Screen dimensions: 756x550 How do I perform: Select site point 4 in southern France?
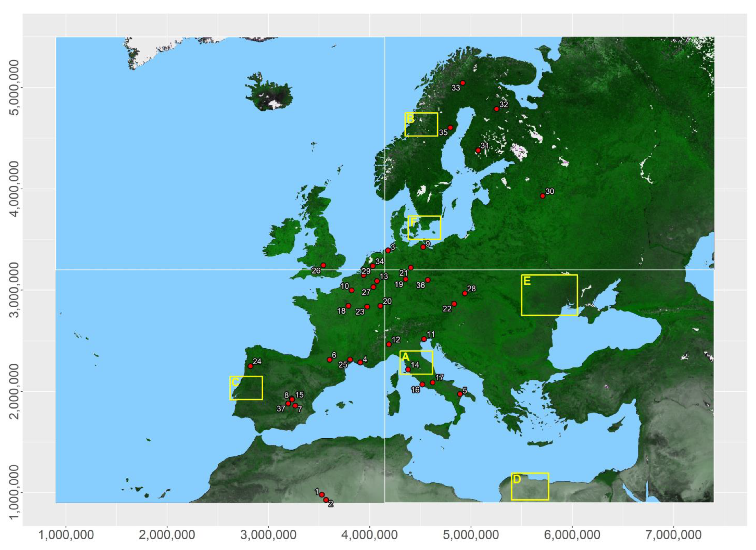[360, 362]
